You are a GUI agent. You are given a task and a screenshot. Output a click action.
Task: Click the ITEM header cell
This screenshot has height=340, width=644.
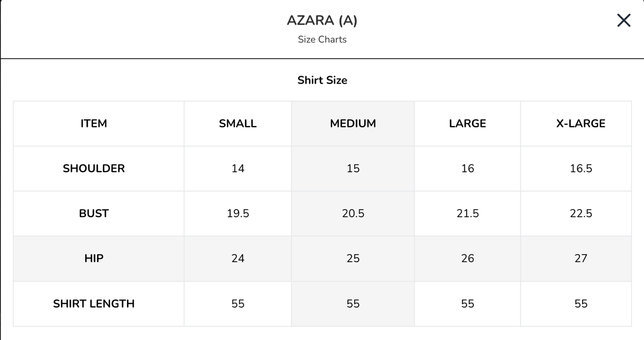pyautogui.click(x=94, y=123)
